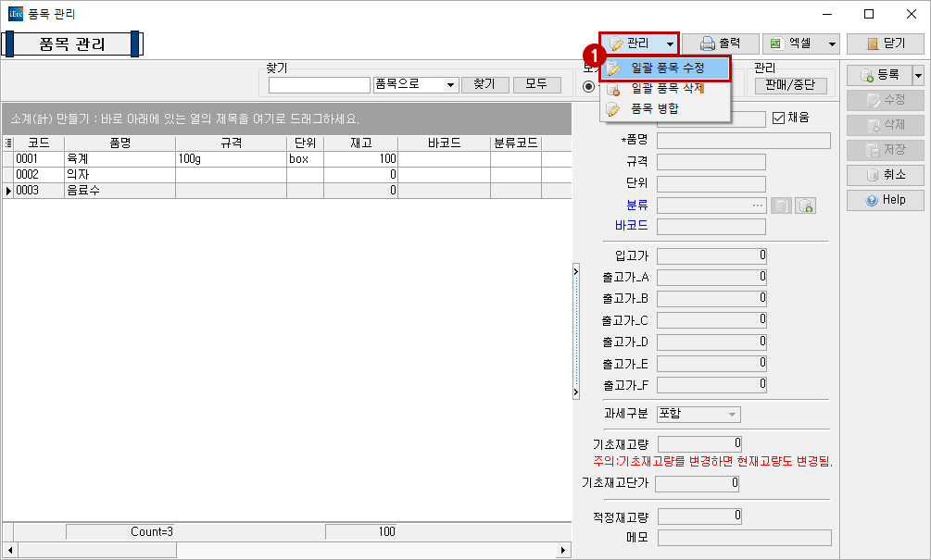Click the box cell in 단위 column
Screen dimensions: 931x560
click(305, 159)
